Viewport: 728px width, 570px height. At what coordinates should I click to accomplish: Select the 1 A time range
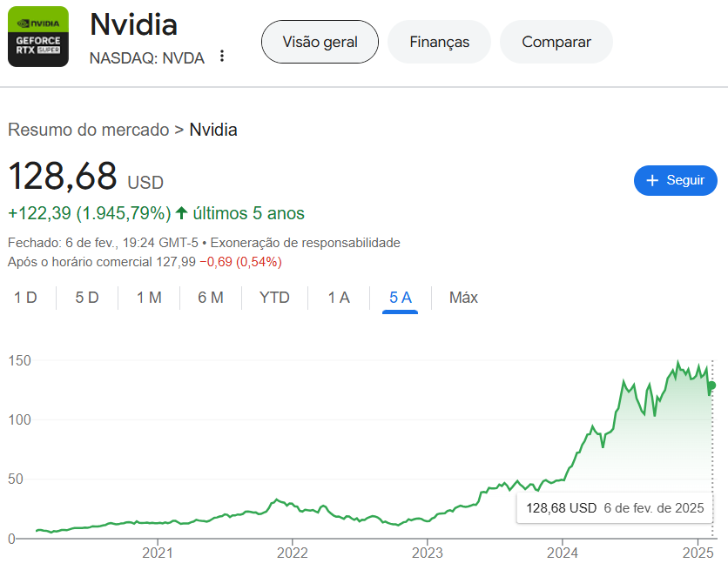coord(339,298)
